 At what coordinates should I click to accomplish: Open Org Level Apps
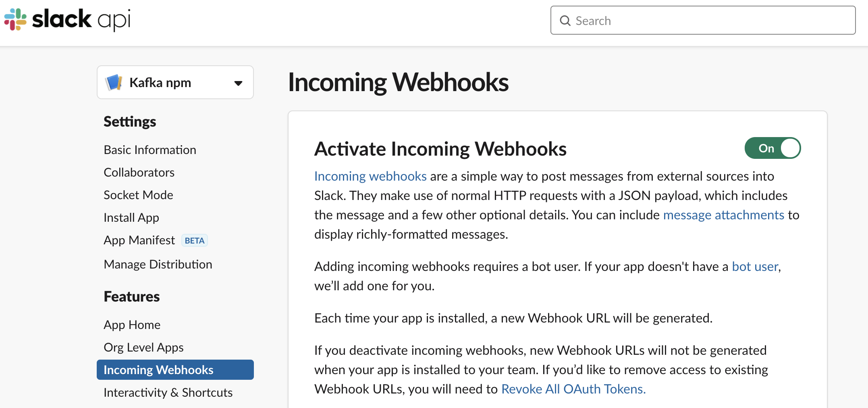click(143, 347)
